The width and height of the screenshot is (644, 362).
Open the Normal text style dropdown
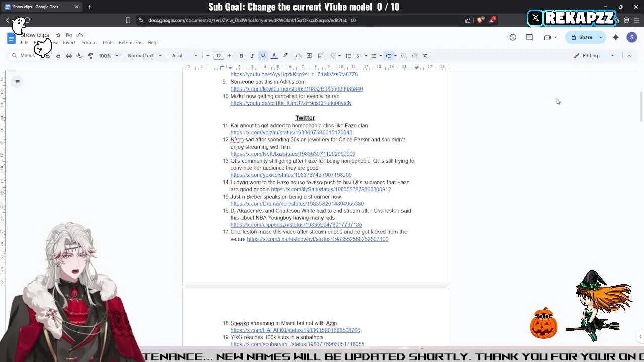click(144, 56)
